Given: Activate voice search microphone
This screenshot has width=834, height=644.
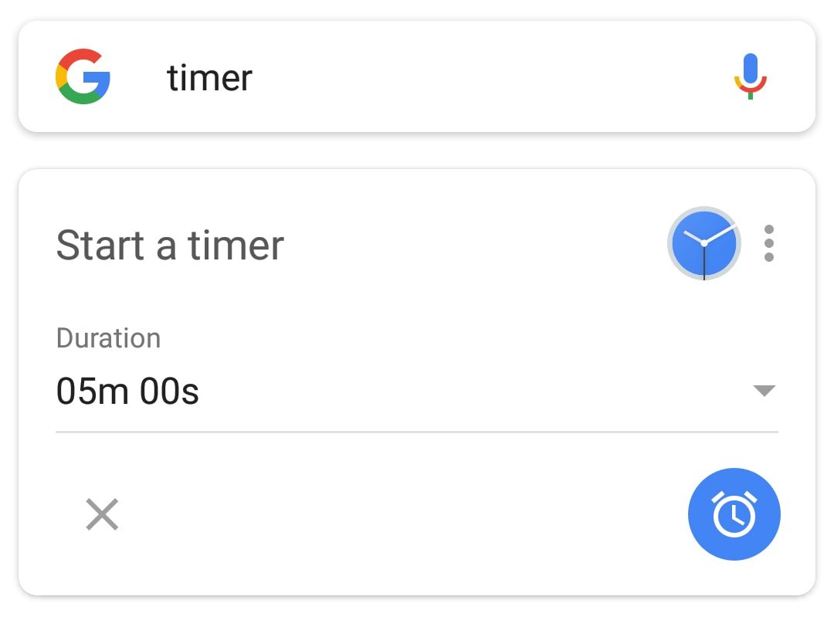Looking at the screenshot, I should (750, 76).
